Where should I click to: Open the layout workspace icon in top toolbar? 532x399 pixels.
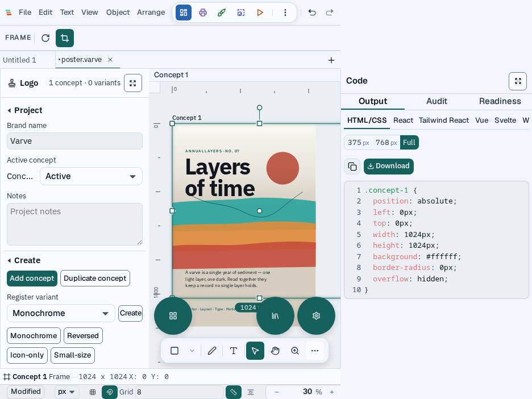click(x=184, y=13)
